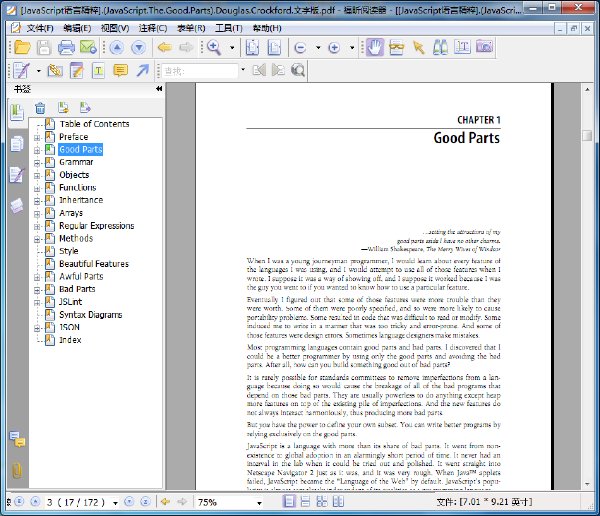This screenshot has width=600, height=516.
Task: Zoom out with the minus icon
Action: [x=300, y=48]
